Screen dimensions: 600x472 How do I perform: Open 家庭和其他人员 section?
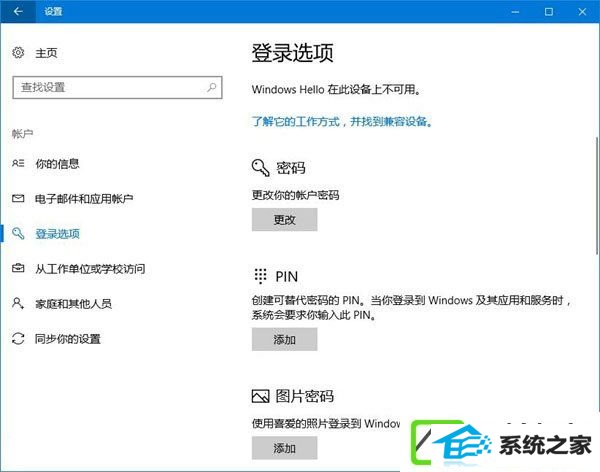pyautogui.click(x=73, y=304)
